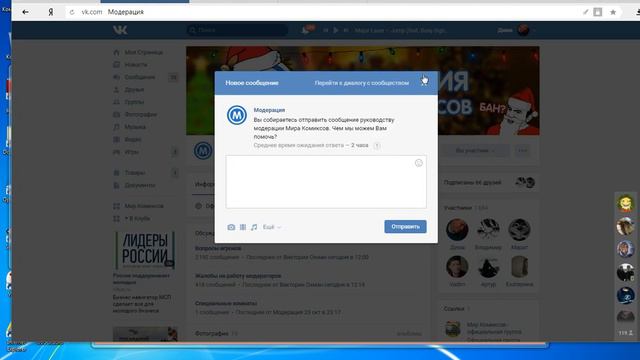Open Игры in left menu

pos(131,152)
